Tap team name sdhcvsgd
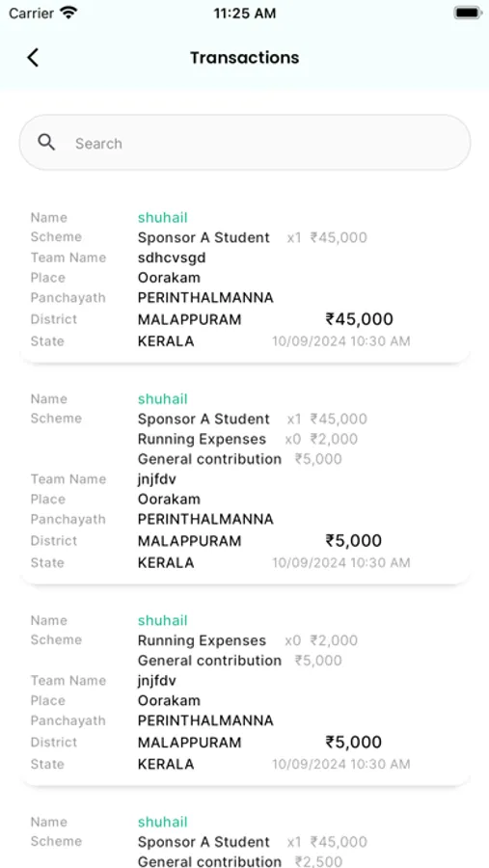Image resolution: width=489 pixels, height=868 pixels. [172, 258]
